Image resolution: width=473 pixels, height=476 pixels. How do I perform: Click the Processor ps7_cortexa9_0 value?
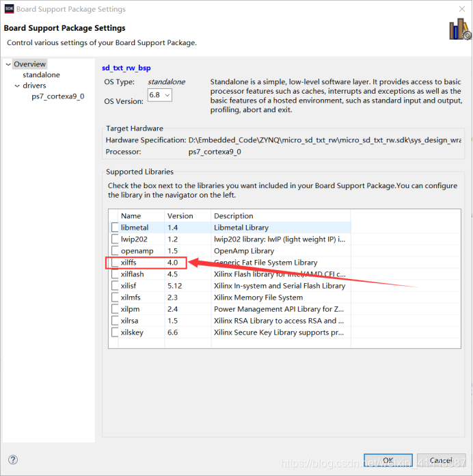pyautogui.click(x=215, y=152)
